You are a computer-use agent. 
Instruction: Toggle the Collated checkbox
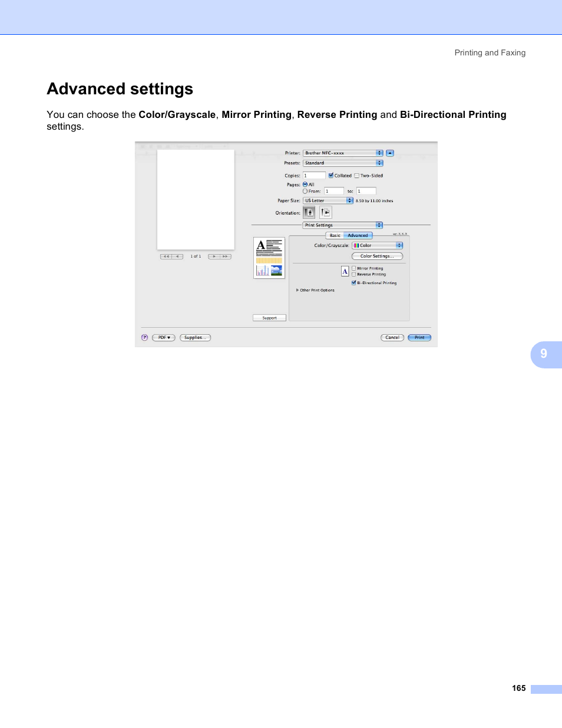(331, 175)
